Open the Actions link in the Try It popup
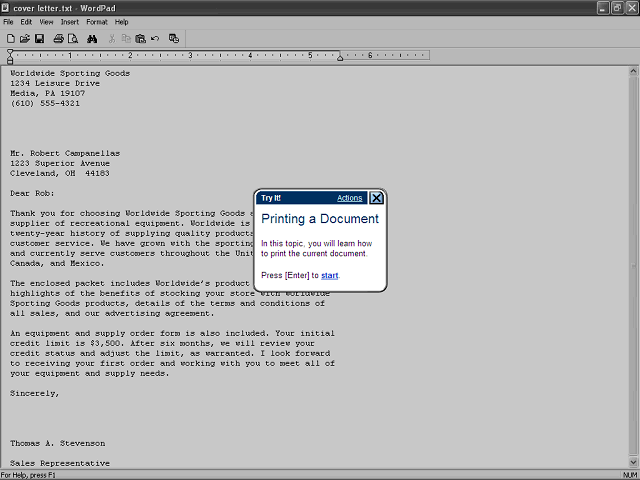 pyautogui.click(x=349, y=198)
